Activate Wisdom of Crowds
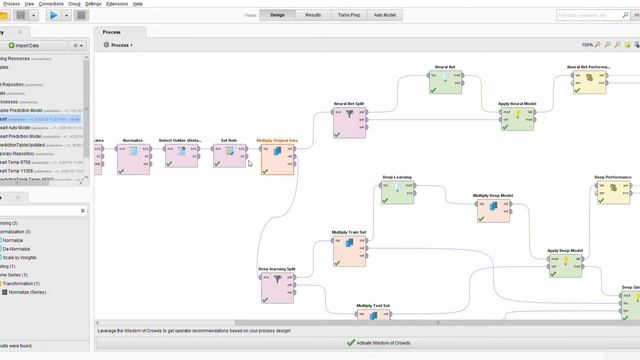 [378, 343]
